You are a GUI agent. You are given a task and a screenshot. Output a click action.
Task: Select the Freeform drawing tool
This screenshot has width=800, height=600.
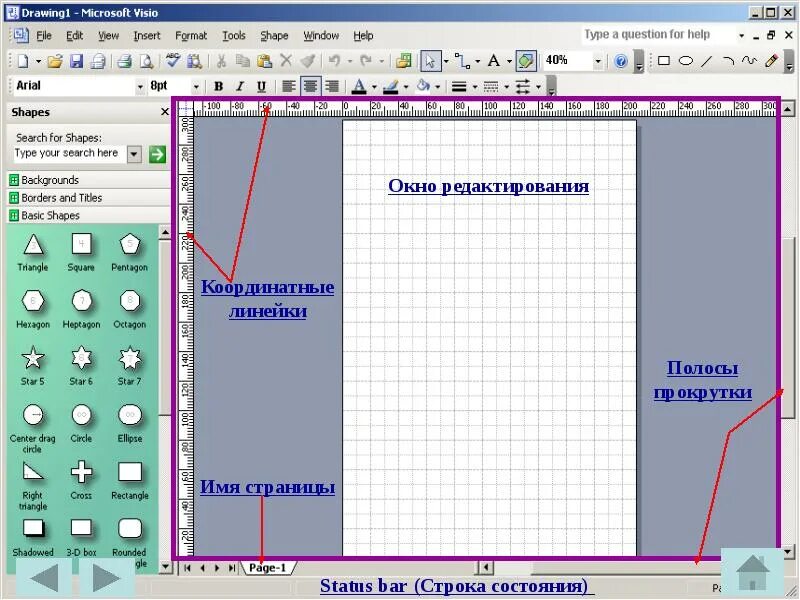pyautogui.click(x=749, y=61)
